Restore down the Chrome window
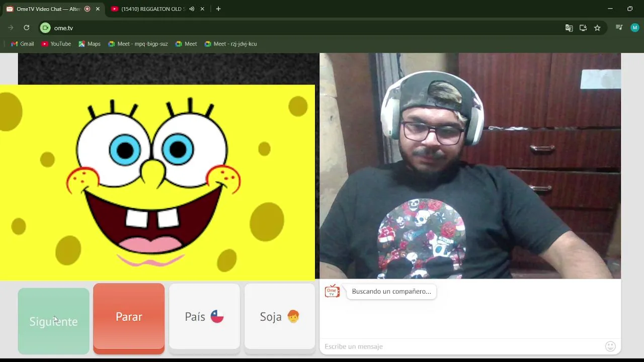644x362 pixels. pos(630,9)
